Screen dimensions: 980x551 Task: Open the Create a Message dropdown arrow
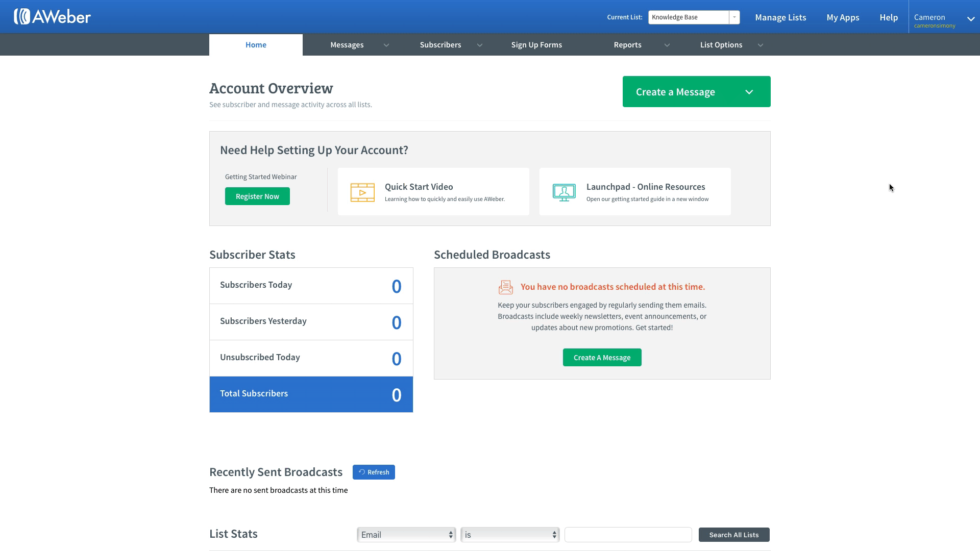[749, 92]
